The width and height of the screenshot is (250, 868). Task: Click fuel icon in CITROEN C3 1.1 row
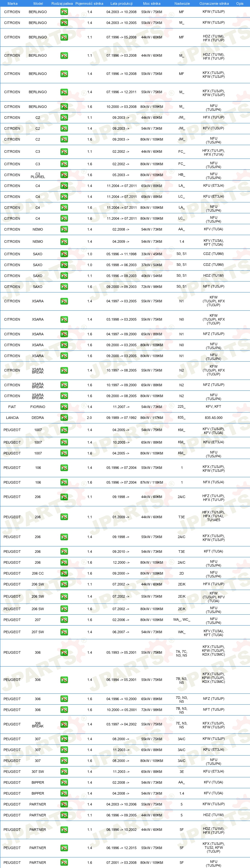(x=64, y=151)
